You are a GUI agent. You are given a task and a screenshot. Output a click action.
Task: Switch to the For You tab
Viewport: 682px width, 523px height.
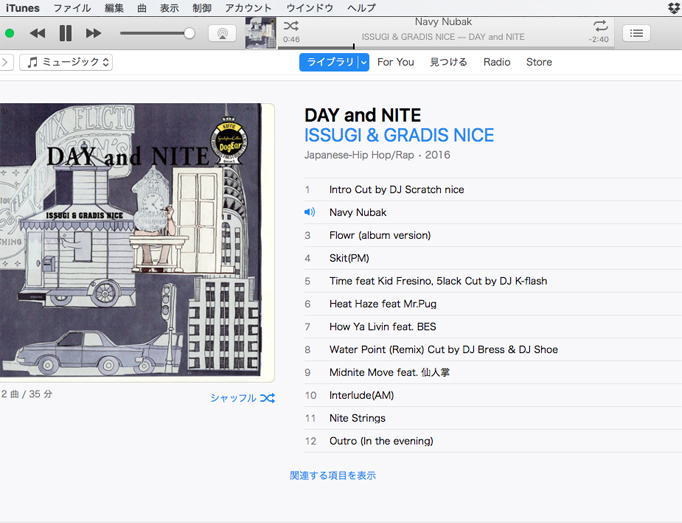[395, 62]
